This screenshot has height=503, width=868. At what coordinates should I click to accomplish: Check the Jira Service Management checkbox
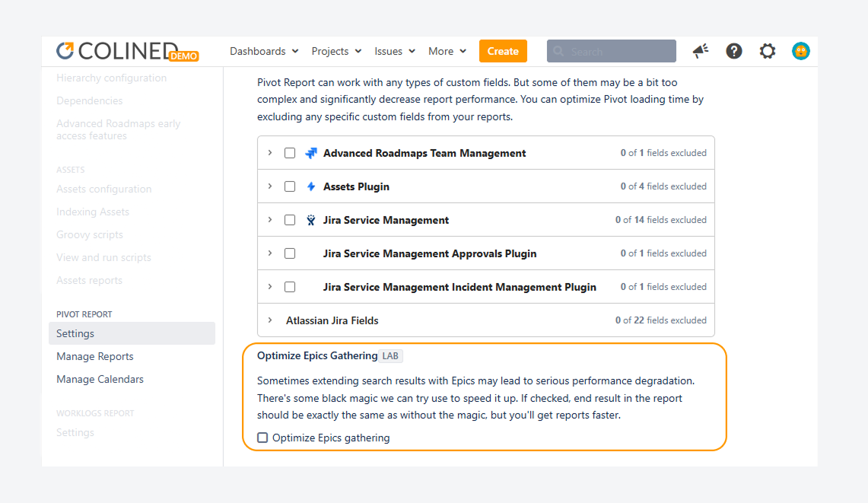point(290,220)
